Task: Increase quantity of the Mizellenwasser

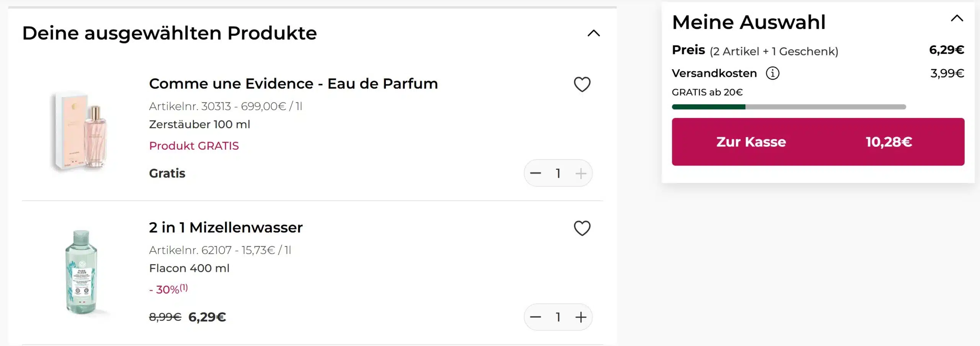Action: pos(581,317)
